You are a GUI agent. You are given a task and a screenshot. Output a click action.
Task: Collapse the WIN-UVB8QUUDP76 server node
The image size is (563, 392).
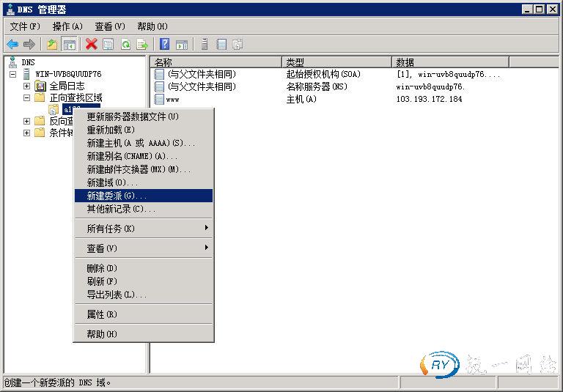click(13, 75)
